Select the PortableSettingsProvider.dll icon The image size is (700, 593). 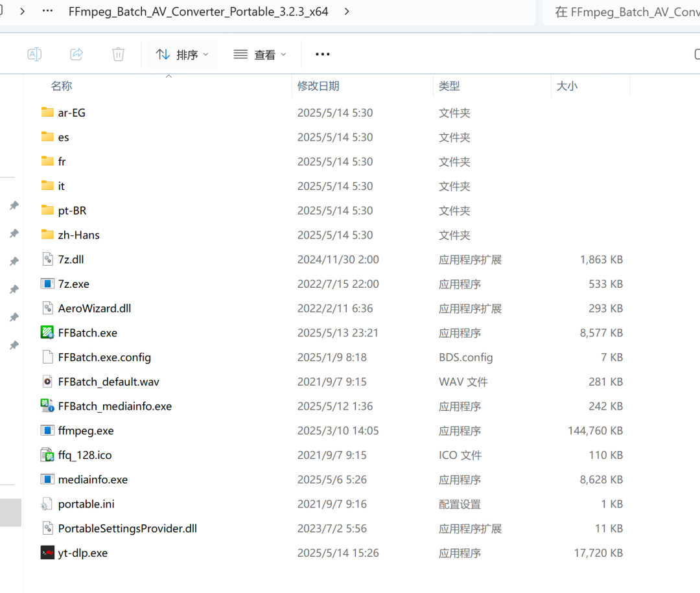point(47,528)
